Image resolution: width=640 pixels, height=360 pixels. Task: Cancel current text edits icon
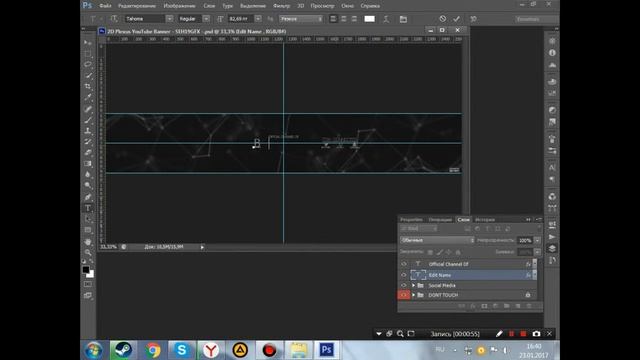pos(442,19)
